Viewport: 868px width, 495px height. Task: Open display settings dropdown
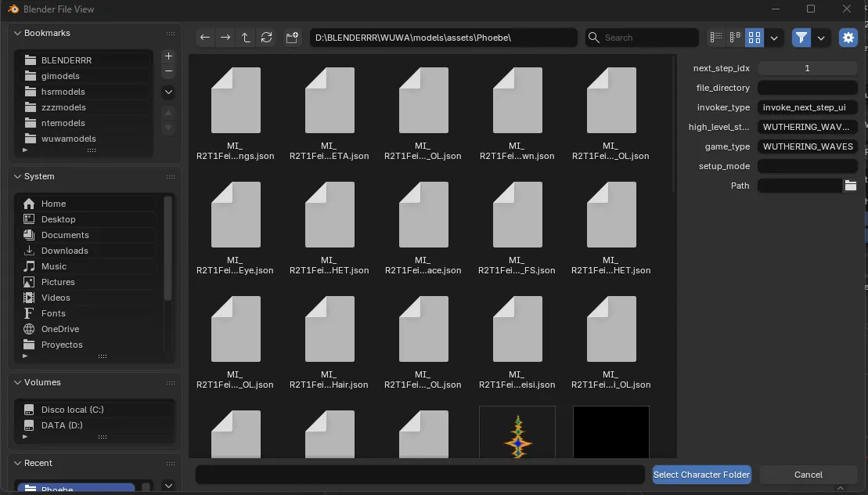pyautogui.click(x=774, y=38)
